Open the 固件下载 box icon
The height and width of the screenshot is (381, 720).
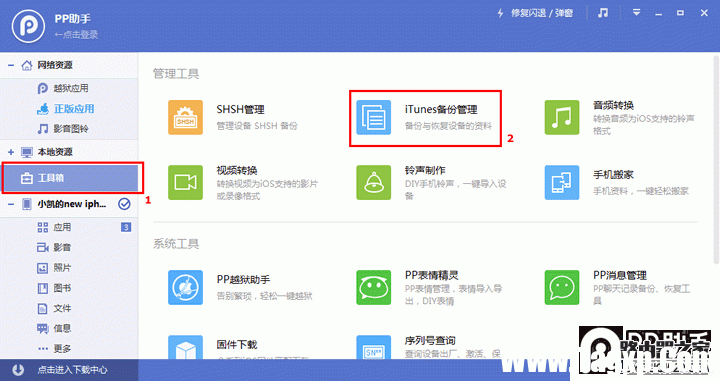(x=185, y=347)
